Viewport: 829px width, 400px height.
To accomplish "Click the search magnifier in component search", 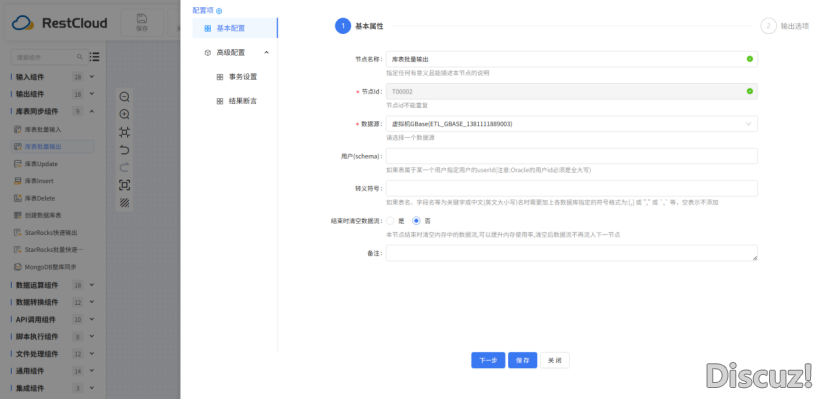I will tap(80, 57).
